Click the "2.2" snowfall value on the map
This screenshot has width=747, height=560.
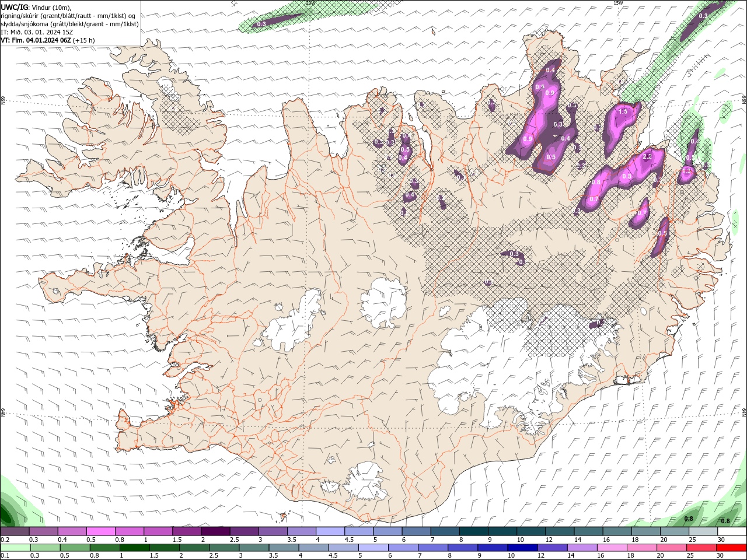(647, 156)
